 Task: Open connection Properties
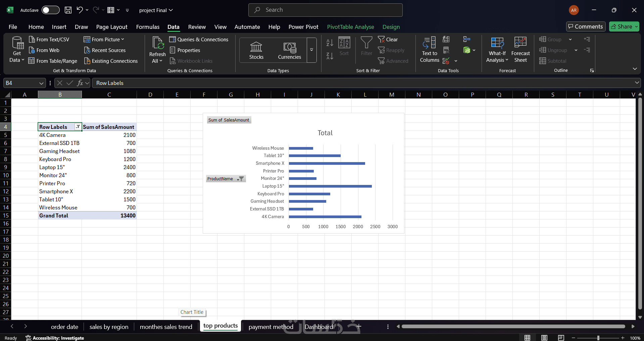tap(185, 50)
